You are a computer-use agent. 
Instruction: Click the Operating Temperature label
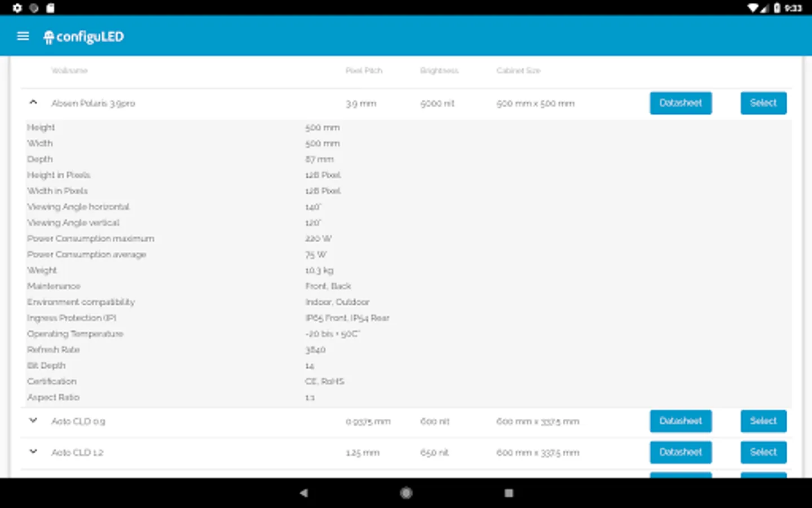click(75, 334)
